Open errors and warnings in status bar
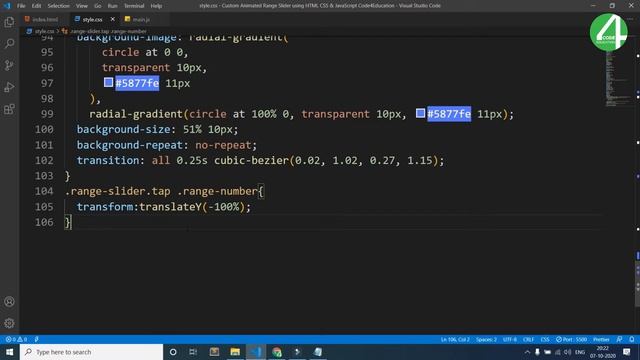This screenshot has height=360, width=640. coord(16,339)
